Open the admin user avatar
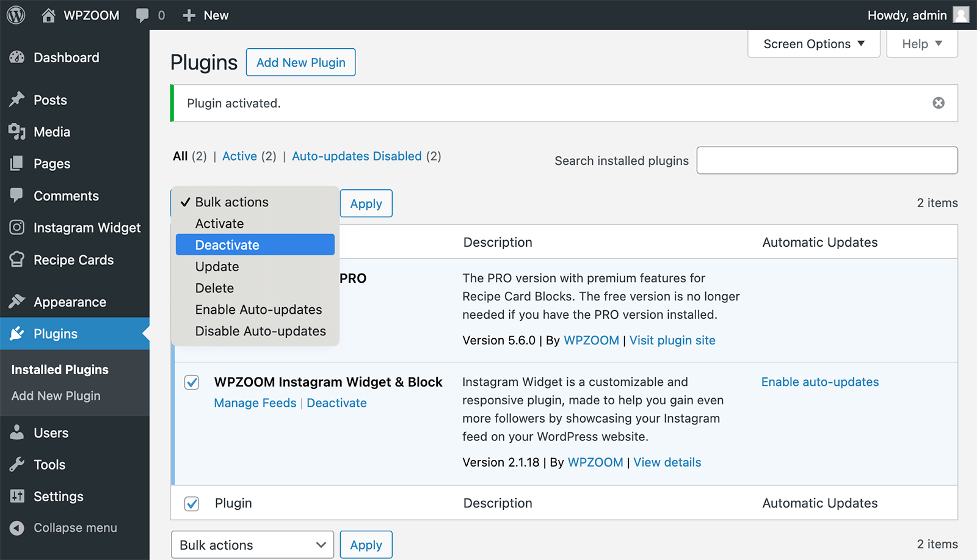This screenshot has height=560, width=977. click(x=961, y=15)
